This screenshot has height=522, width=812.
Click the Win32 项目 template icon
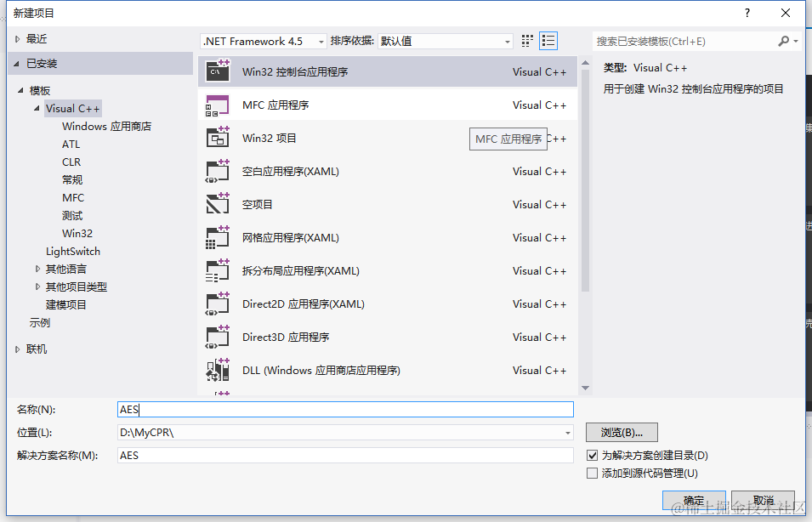tap(218, 138)
